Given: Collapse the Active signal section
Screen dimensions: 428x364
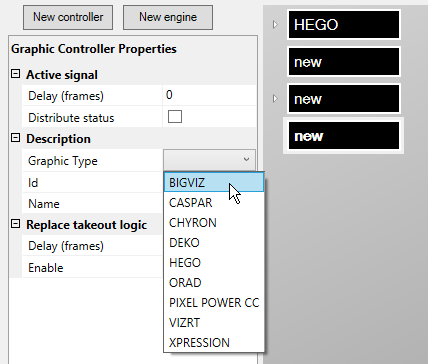Looking at the screenshot, I should point(15,74).
